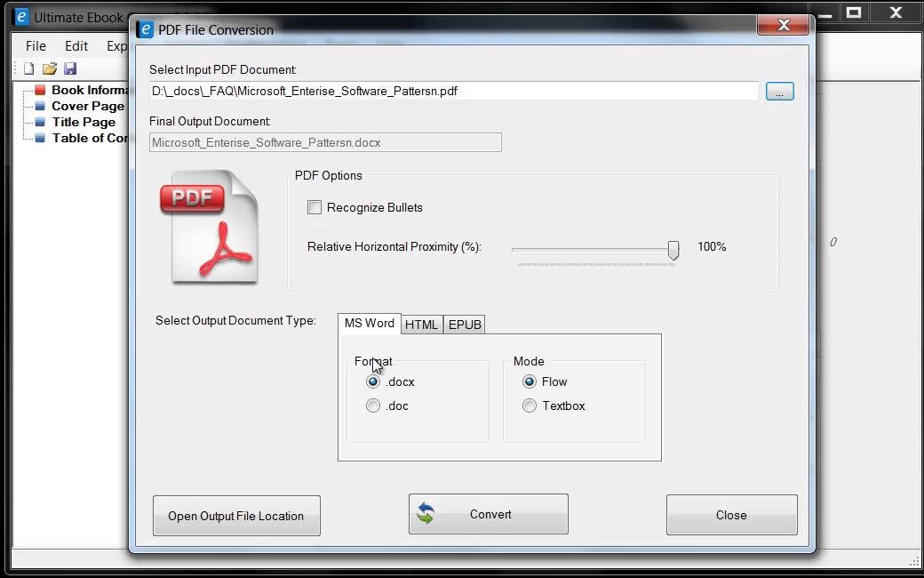Click the blue Cover Page tree icon
924x578 pixels.
[x=40, y=106]
